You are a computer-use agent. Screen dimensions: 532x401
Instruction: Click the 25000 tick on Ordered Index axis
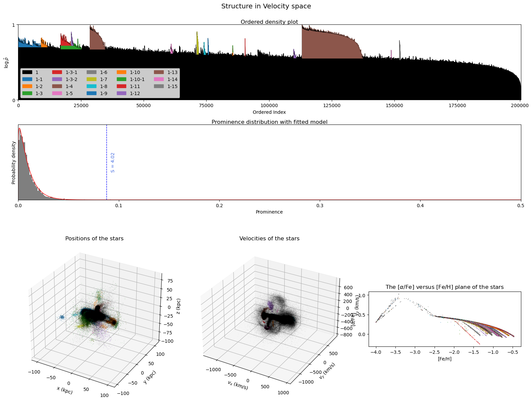pyautogui.click(x=81, y=105)
